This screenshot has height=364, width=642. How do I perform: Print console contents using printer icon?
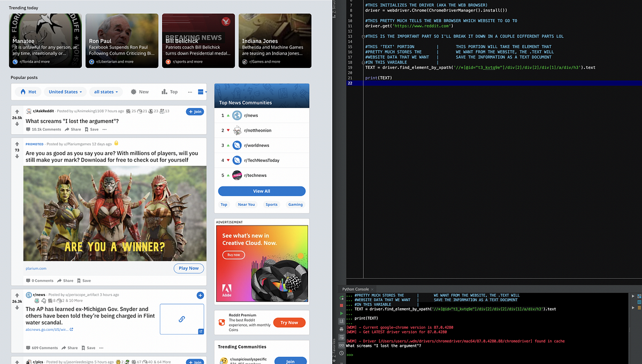(341, 330)
